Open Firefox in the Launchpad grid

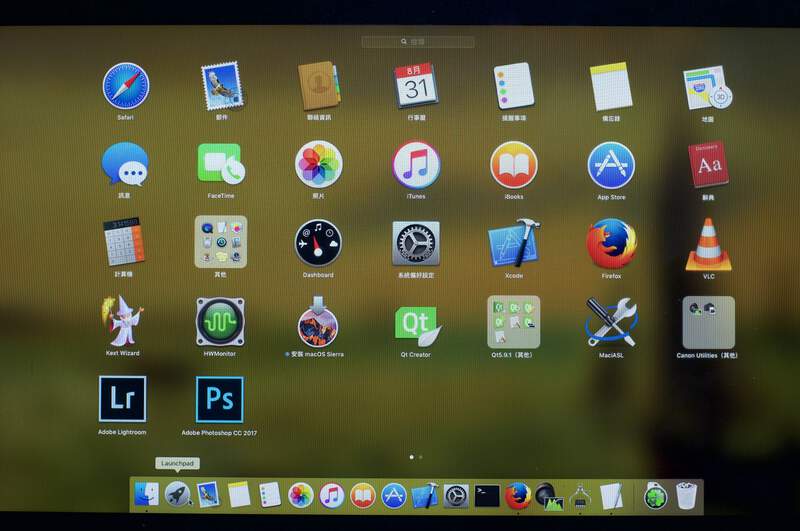(x=611, y=244)
